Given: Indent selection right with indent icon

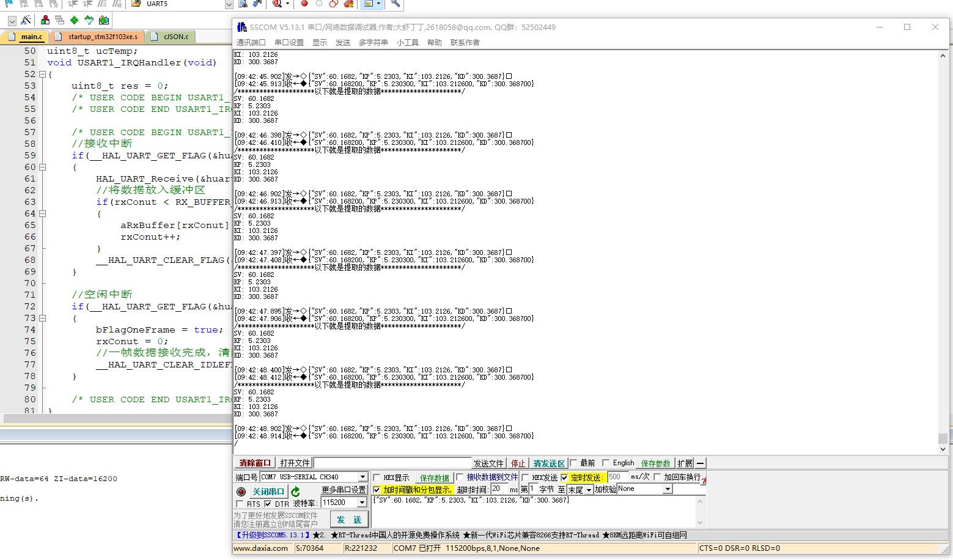Looking at the screenshot, I should click(x=73, y=4).
